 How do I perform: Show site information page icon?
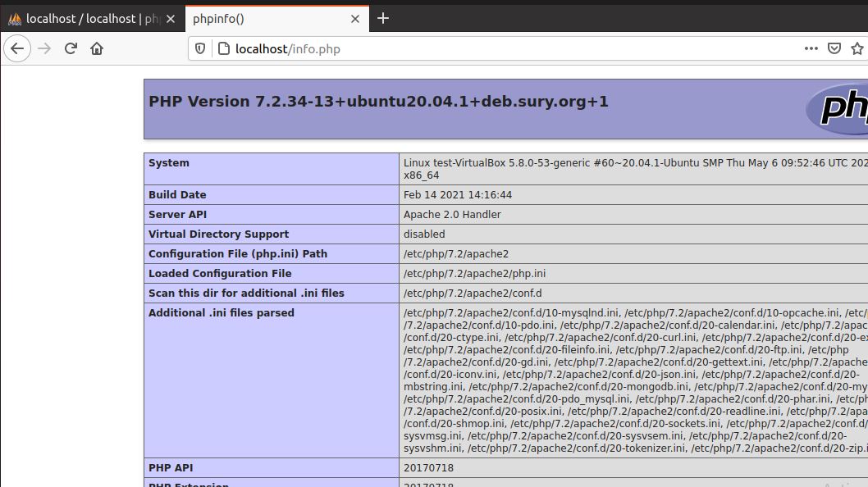(x=224, y=48)
